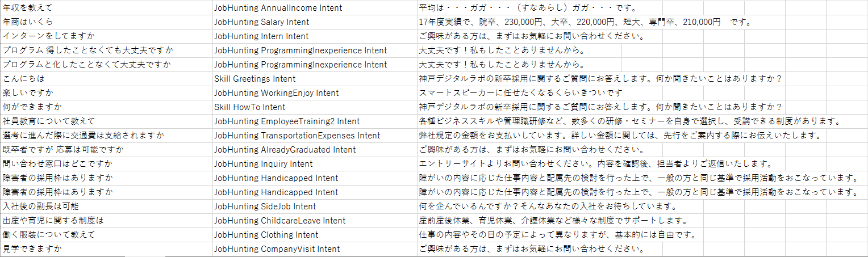Select the cell with 年商はいくら
The image size is (868, 257).
pos(106,22)
